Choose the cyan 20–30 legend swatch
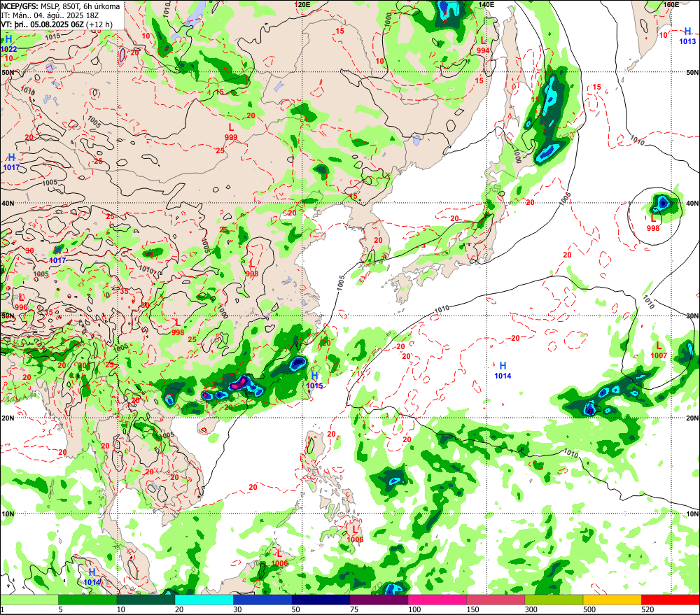Viewport: 700px width, 615px height. pyautogui.click(x=204, y=600)
